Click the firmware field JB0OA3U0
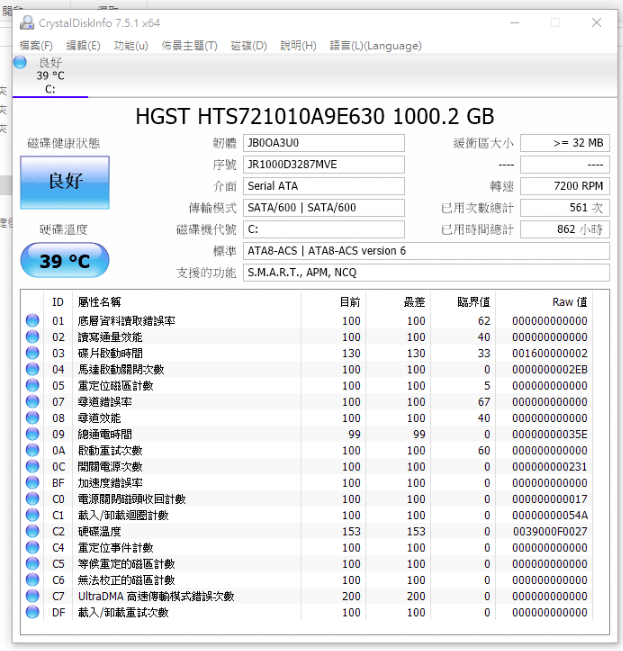The image size is (623, 651). pyautogui.click(x=324, y=143)
